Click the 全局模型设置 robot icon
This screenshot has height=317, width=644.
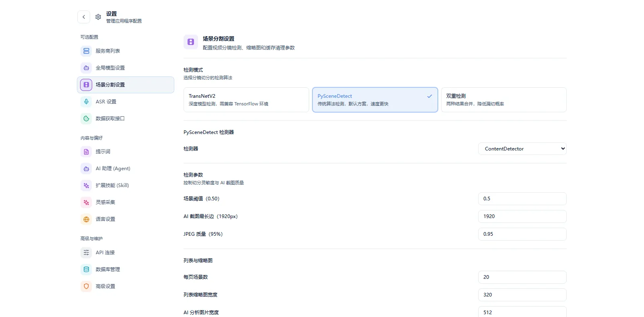point(86,68)
